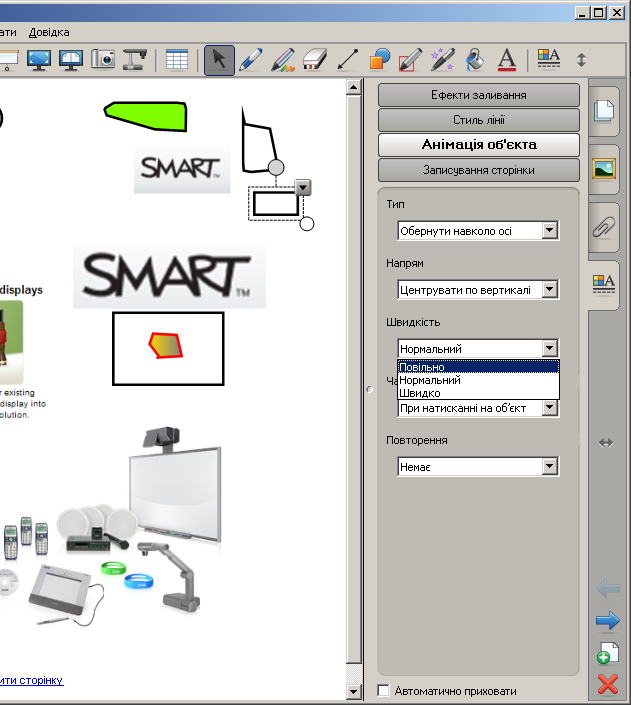
Task: Open the При натисканні на об'єкт dropdown
Action: (550, 407)
